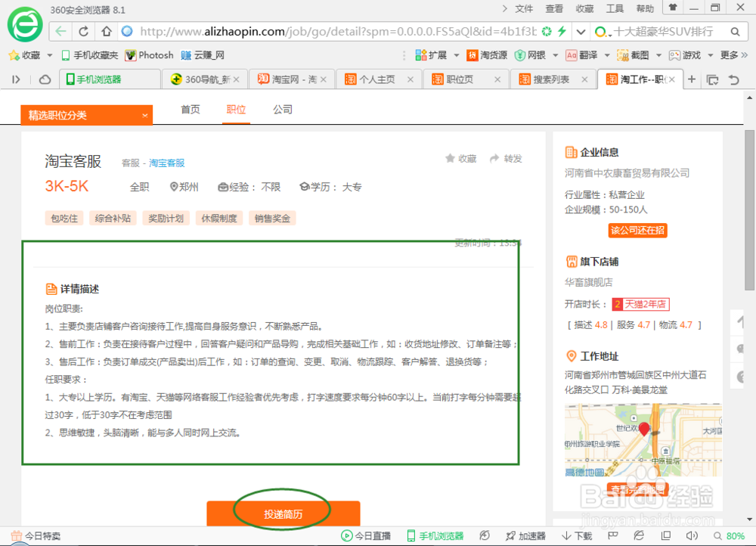
Task: Open the Photosh bookmark
Action: tap(149, 55)
